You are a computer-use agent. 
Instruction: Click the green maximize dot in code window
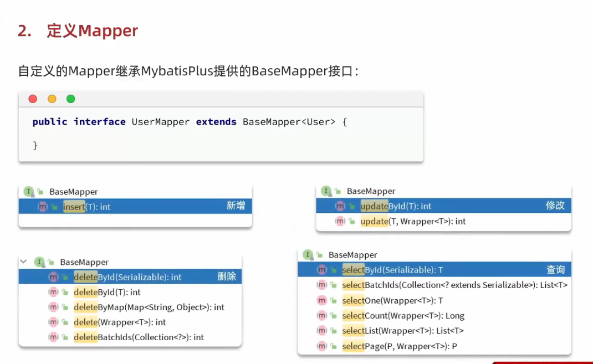pos(70,99)
